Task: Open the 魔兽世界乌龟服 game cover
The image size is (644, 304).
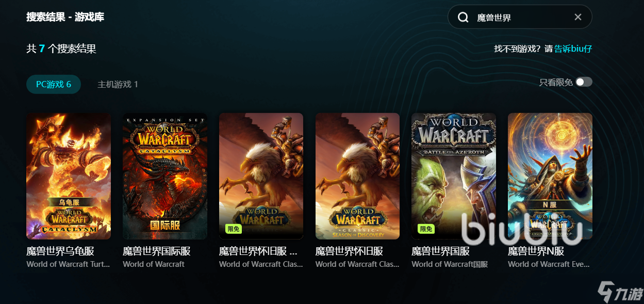Action: pos(69,176)
